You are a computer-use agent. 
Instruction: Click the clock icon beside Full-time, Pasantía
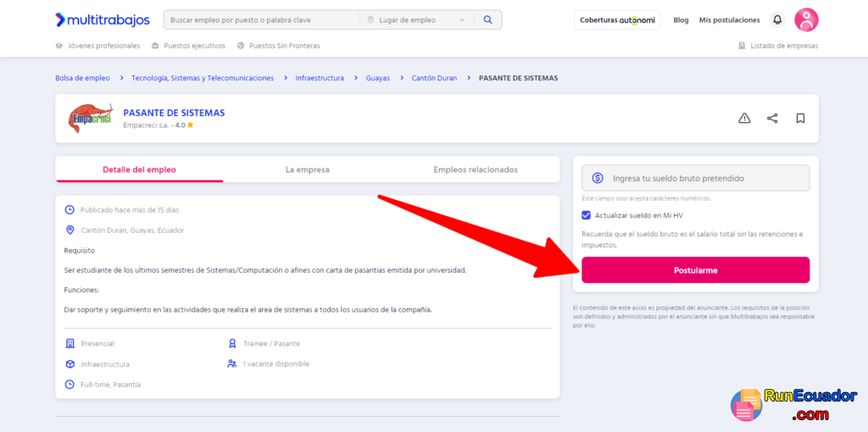70,385
